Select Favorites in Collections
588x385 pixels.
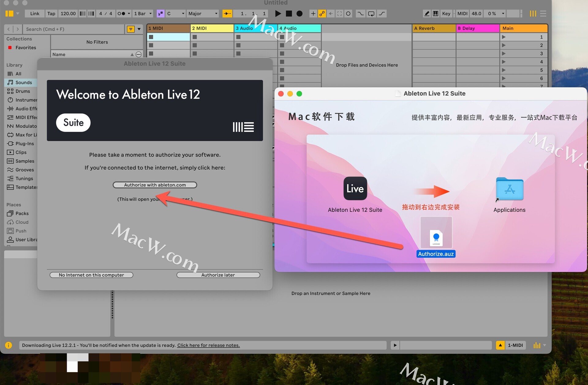coord(26,47)
